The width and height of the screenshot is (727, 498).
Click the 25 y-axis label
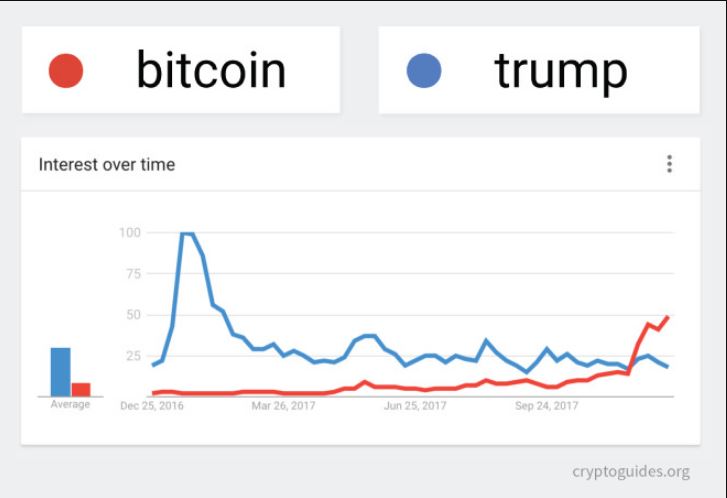[x=132, y=356]
